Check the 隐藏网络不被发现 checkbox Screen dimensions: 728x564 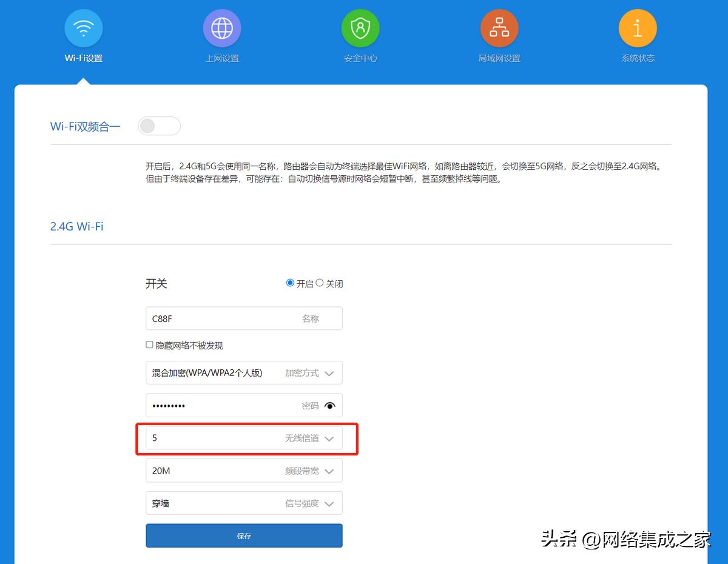pyautogui.click(x=149, y=344)
